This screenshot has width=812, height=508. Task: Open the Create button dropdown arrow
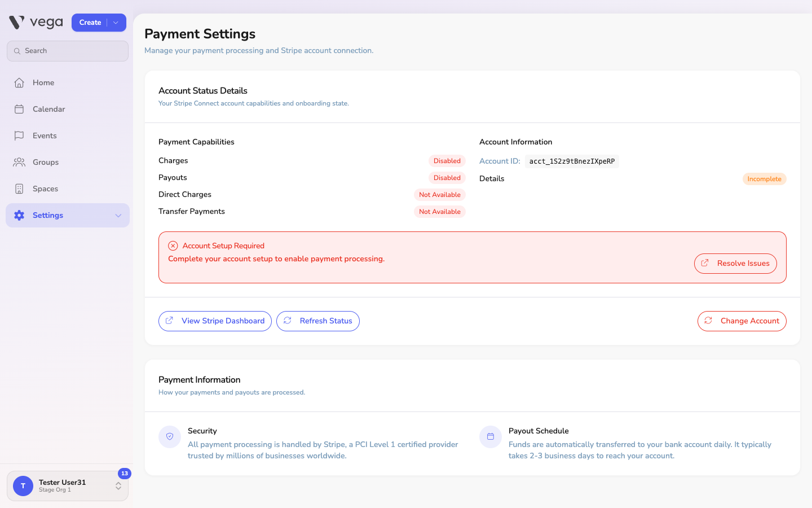pyautogui.click(x=116, y=23)
